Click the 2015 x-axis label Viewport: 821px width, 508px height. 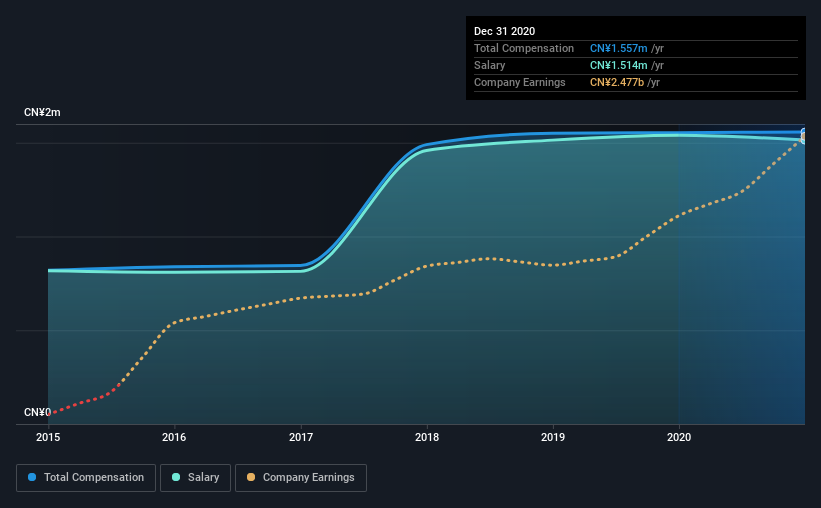tap(48, 437)
